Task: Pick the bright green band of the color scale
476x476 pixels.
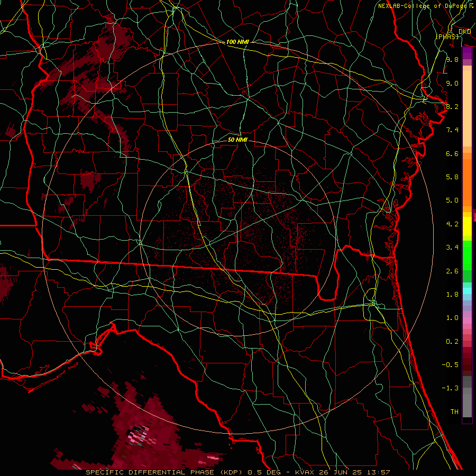Action: tap(467, 255)
